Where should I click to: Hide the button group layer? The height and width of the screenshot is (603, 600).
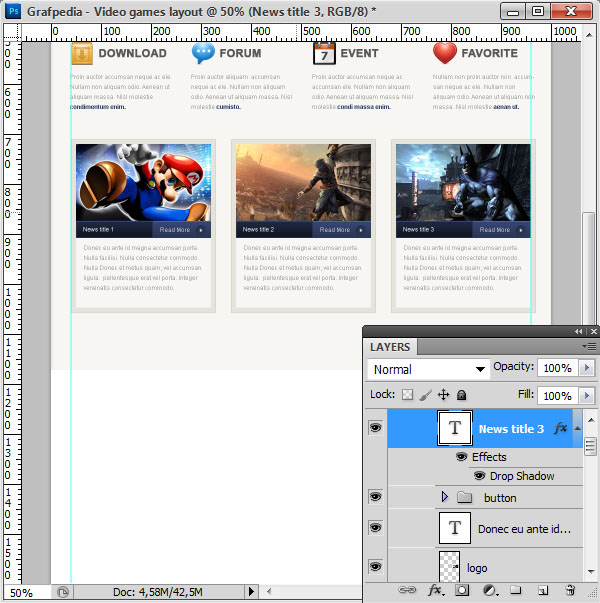coord(375,496)
